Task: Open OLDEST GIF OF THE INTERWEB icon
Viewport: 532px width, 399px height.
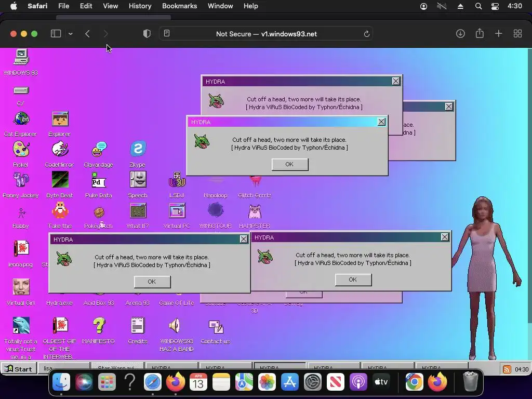Action: pos(60,326)
